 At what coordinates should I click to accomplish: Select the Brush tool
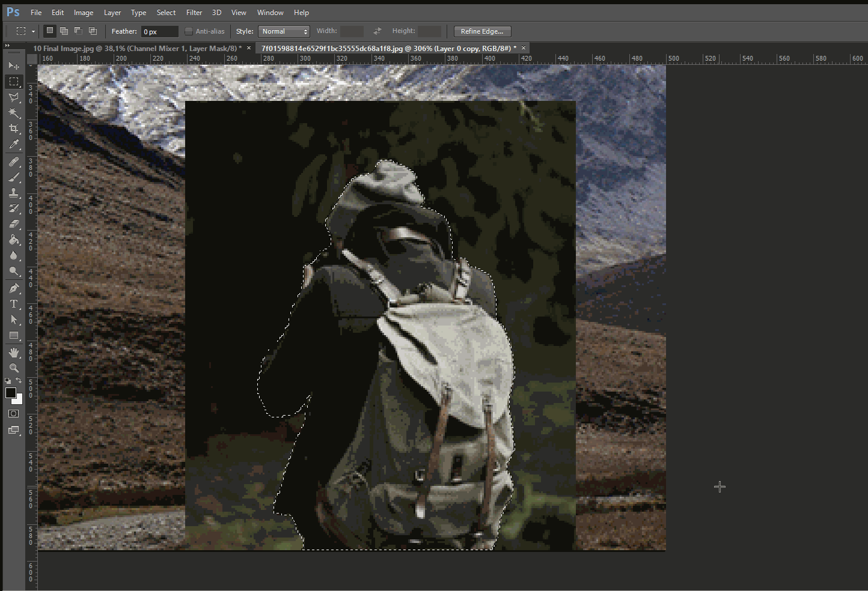(14, 177)
